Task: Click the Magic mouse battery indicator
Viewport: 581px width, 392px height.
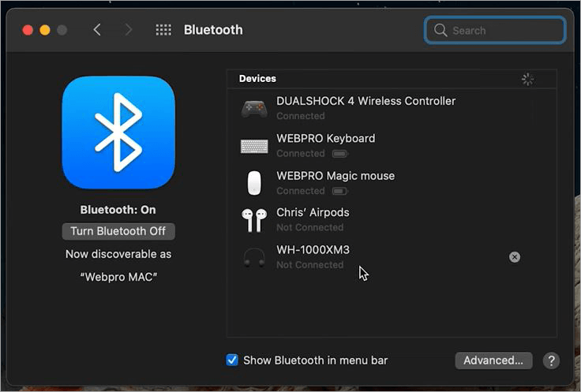Action: coord(339,191)
